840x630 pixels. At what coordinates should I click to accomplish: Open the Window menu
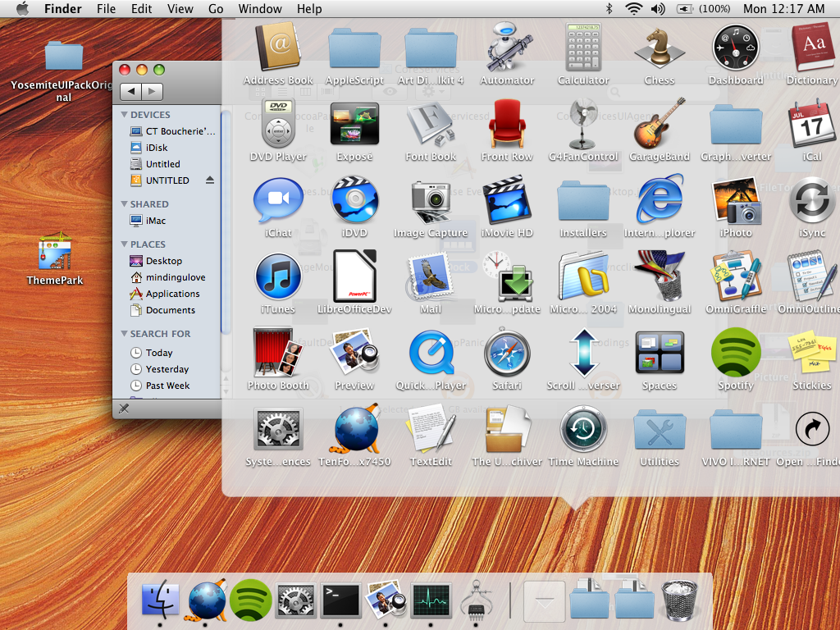[x=260, y=8]
